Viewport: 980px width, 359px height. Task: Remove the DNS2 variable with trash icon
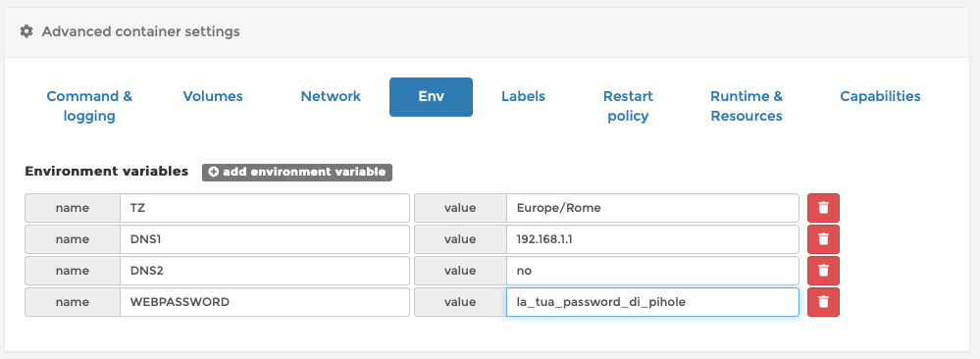pyautogui.click(x=823, y=270)
